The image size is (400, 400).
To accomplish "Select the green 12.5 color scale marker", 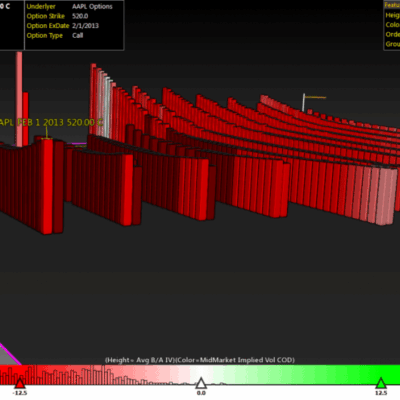I will pos(381,383).
